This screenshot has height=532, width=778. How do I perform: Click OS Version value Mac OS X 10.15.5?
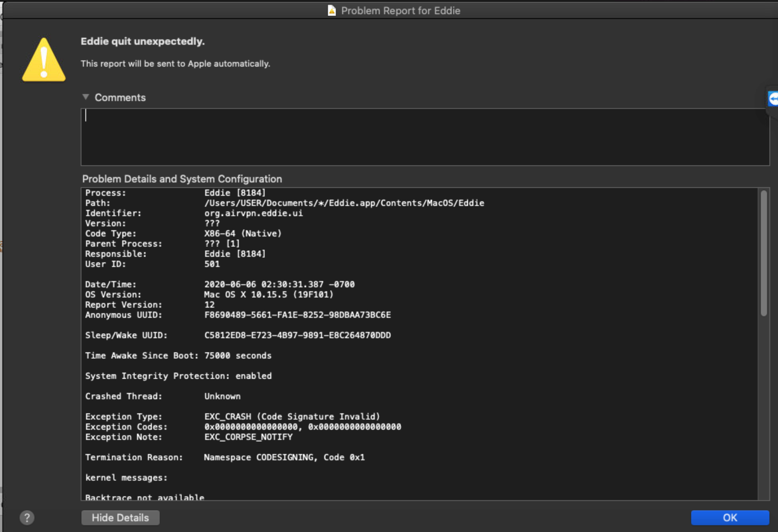(269, 295)
